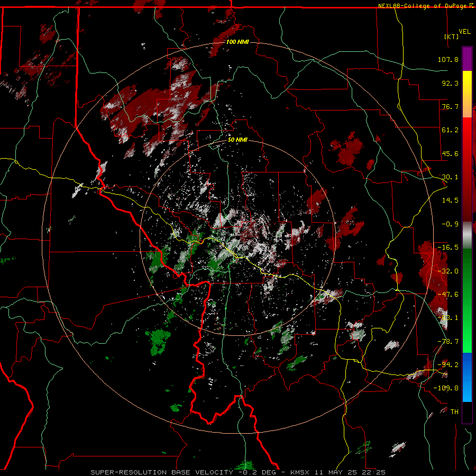Click the KMSX radar site identifier

coord(300,472)
